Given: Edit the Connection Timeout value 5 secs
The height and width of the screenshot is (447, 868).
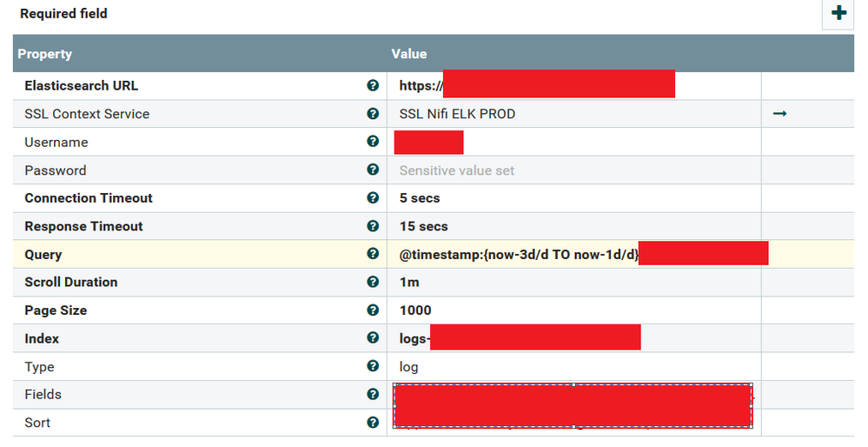Looking at the screenshot, I should [420, 198].
